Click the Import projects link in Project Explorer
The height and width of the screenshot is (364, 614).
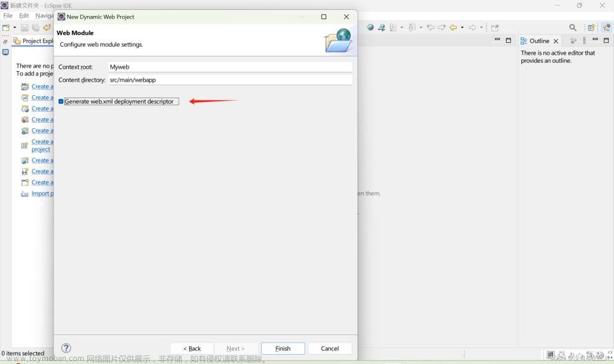pyautogui.click(x=42, y=193)
